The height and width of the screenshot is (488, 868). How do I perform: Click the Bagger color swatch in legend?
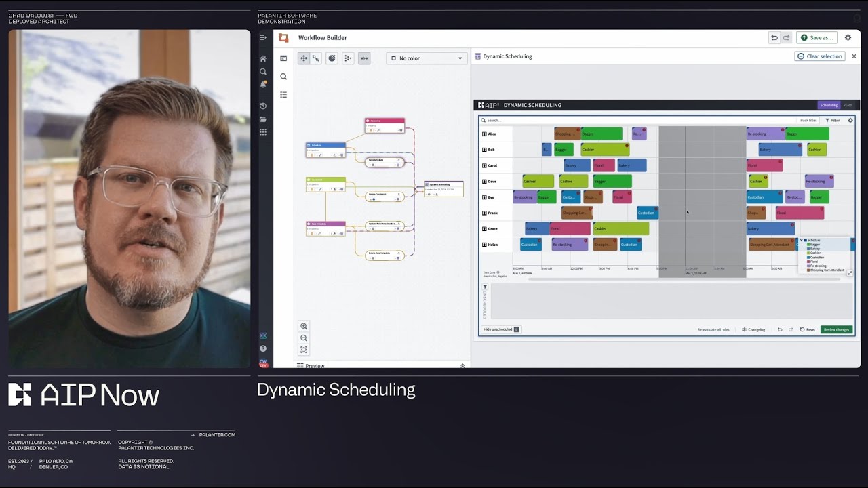coord(808,245)
